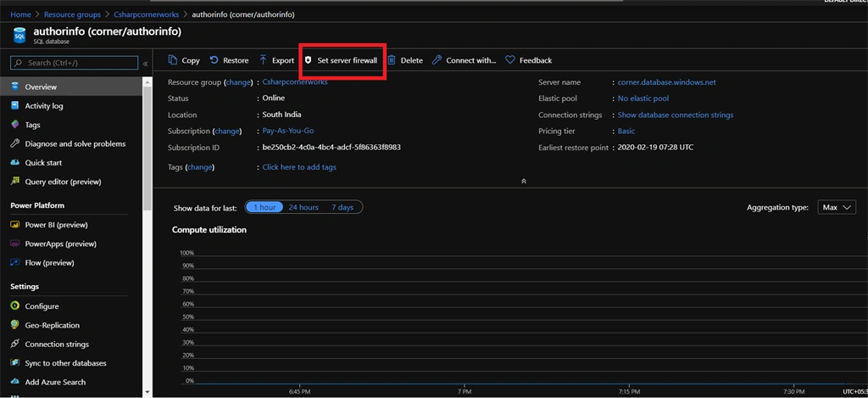Click the Restore toolbar icon
The height and width of the screenshot is (398, 868).
(x=213, y=60)
